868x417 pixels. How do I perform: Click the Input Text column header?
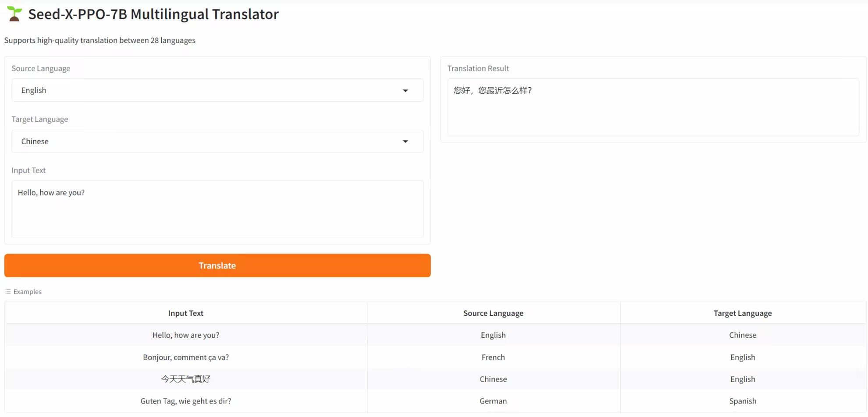pyautogui.click(x=186, y=313)
